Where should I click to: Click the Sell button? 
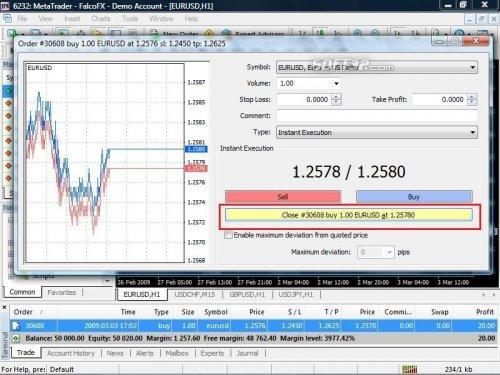tap(283, 196)
